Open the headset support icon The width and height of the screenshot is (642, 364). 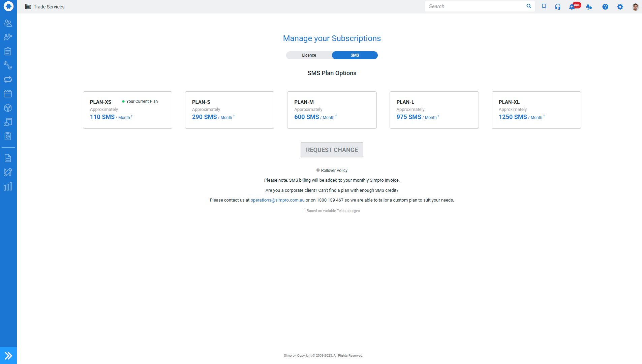click(558, 6)
